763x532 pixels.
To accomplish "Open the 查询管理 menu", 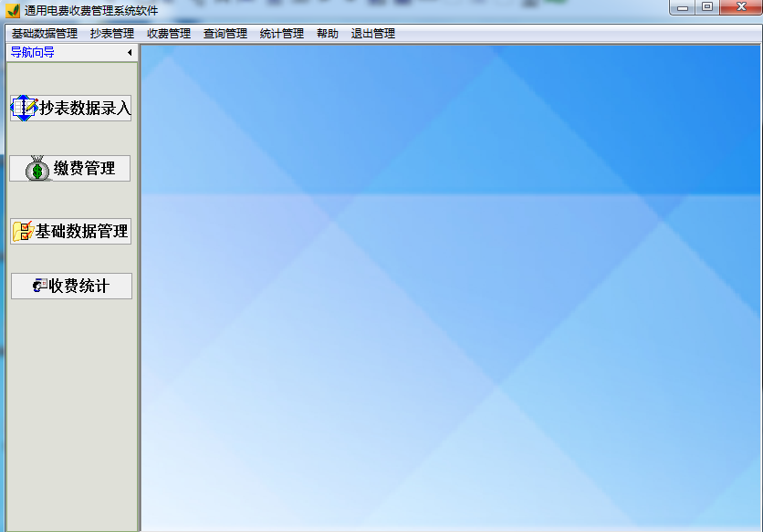I will [225, 32].
